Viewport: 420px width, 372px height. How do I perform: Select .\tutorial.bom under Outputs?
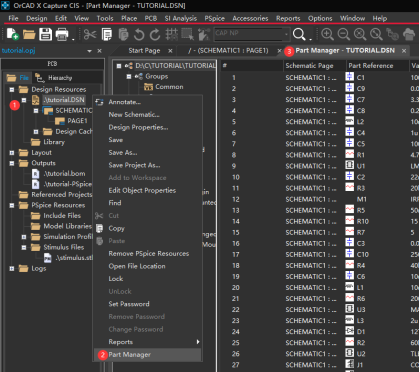point(64,174)
